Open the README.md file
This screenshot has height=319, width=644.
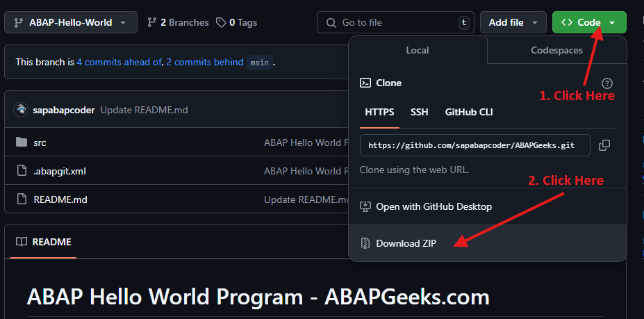tap(60, 199)
